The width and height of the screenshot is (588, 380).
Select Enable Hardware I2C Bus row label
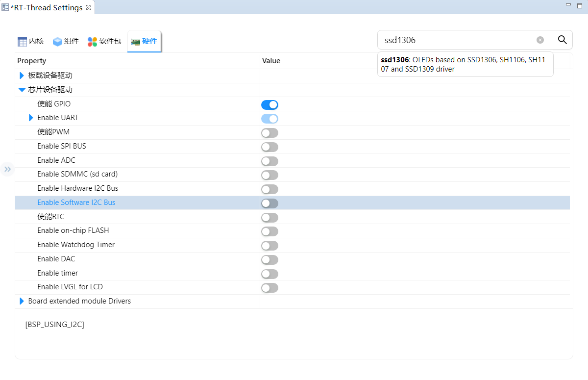pyautogui.click(x=78, y=188)
